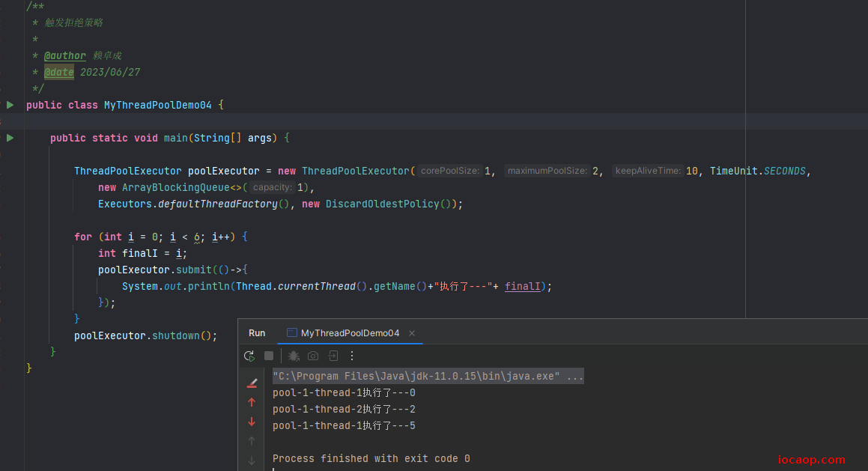The image size is (868, 471).
Task: Click the red eraser icon beside console
Action: [252, 383]
